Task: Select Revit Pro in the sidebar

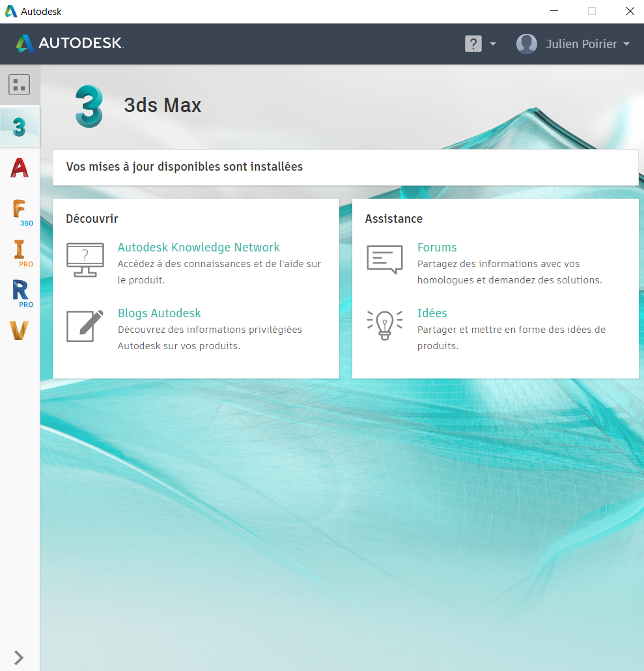Action: pos(21,294)
